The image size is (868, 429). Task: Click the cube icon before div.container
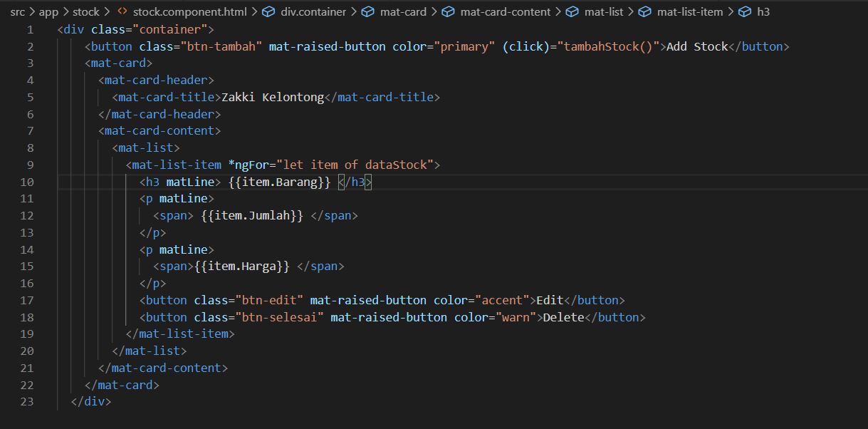268,11
